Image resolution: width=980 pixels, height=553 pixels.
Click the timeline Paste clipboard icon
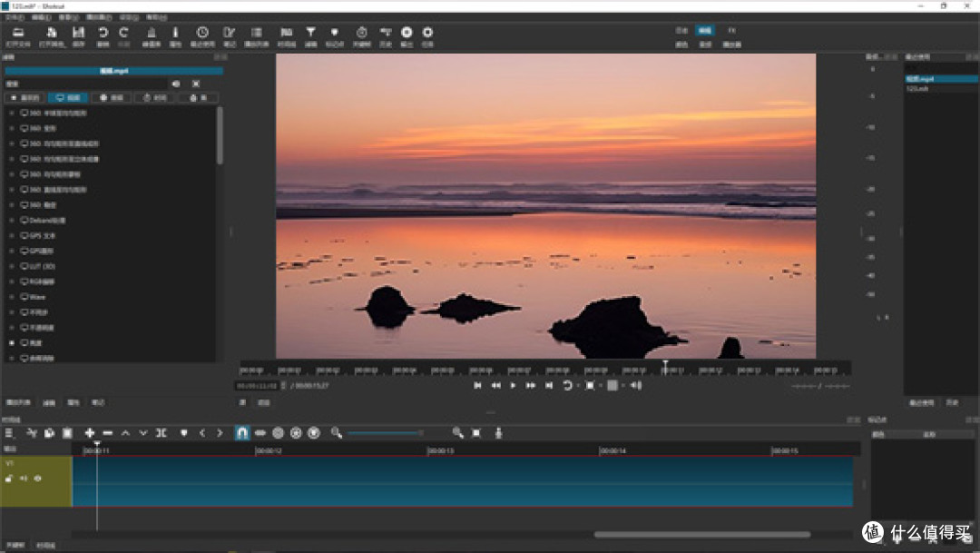[67, 433]
